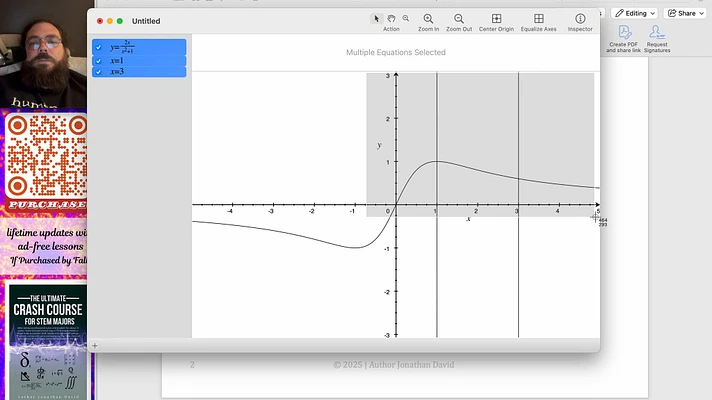Click Request Signatures icon in background window
The width and height of the screenshot is (712, 400).
tap(657, 32)
